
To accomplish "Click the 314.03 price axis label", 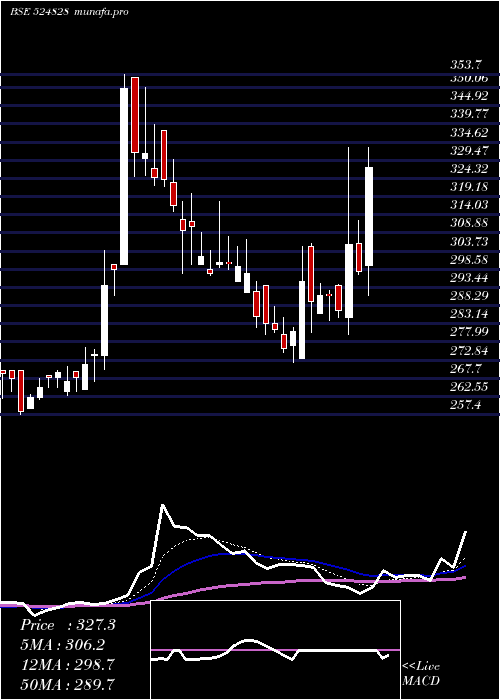I will coord(469,205).
